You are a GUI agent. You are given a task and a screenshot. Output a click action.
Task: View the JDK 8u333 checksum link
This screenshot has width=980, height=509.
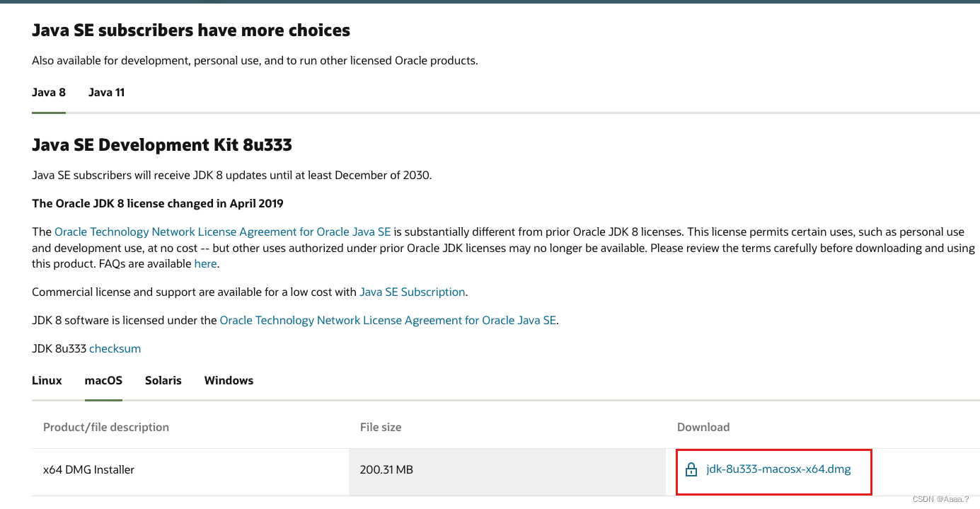[115, 349]
